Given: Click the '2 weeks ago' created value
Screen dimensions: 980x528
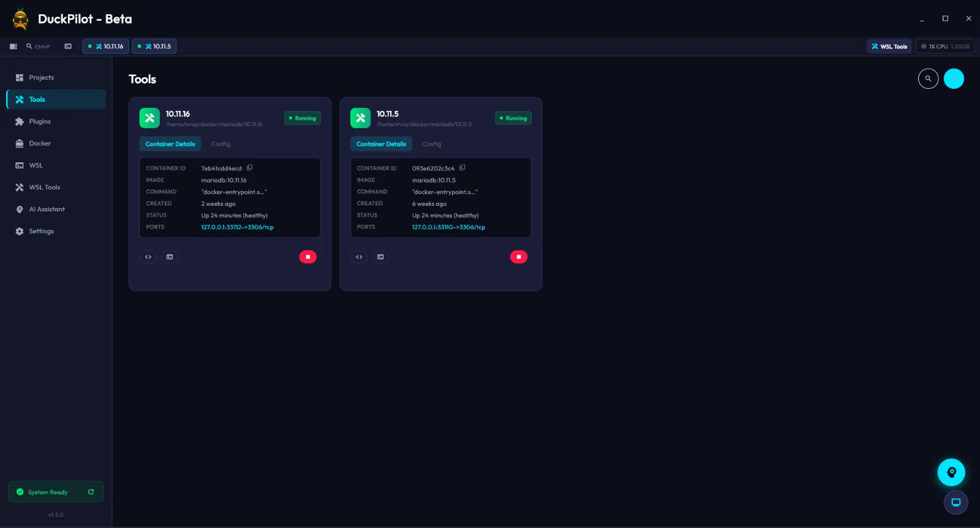Looking at the screenshot, I should (219, 204).
